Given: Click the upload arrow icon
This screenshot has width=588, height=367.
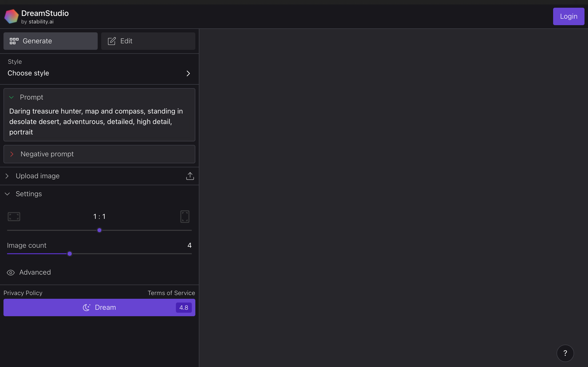Looking at the screenshot, I should [190, 176].
